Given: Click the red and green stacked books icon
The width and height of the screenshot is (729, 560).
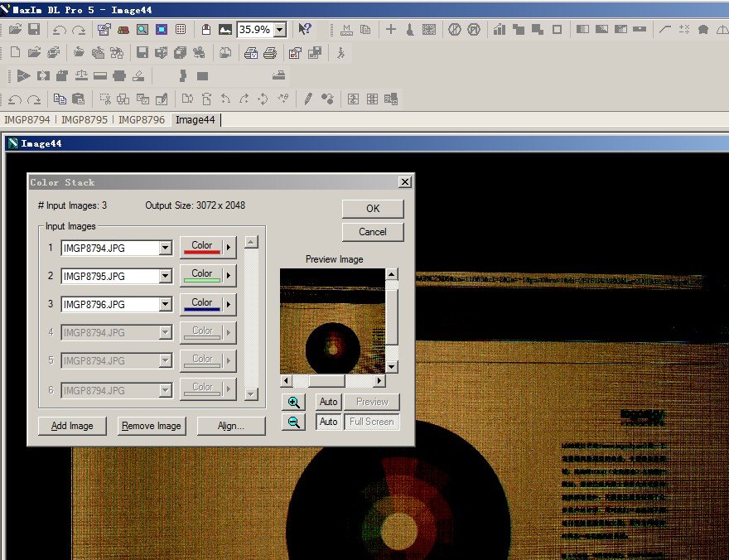Looking at the screenshot, I should (123, 30).
